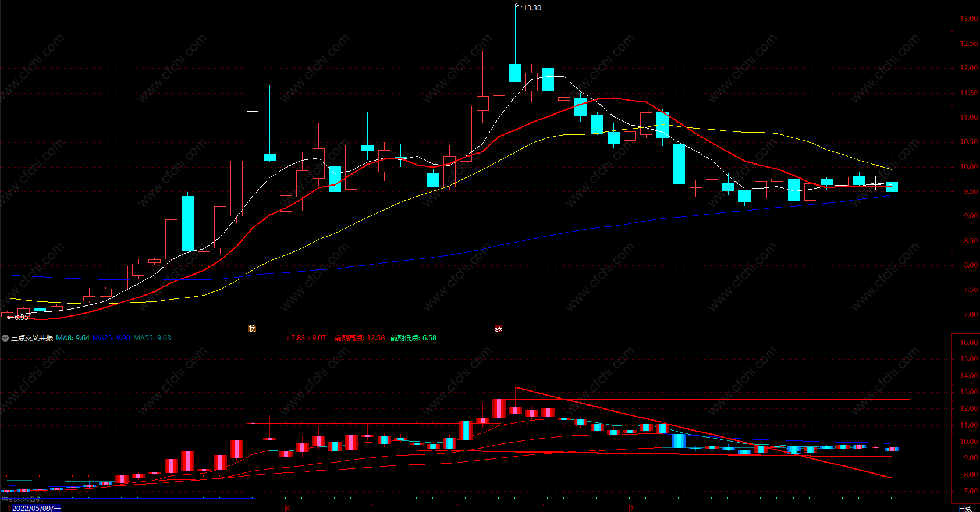
Task: Click the 16.00 axis label in indicator panel
Action: click(969, 343)
